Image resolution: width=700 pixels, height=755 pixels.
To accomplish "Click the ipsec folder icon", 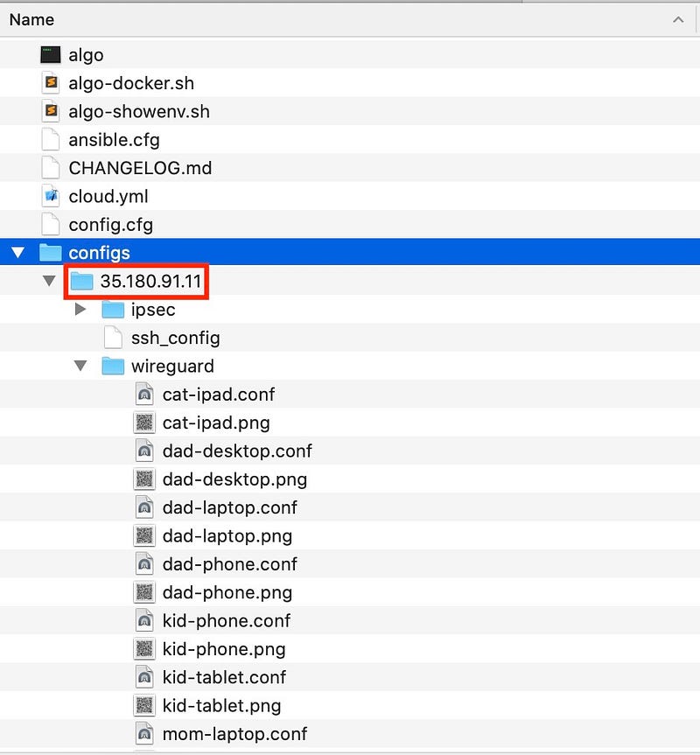I will point(113,309).
